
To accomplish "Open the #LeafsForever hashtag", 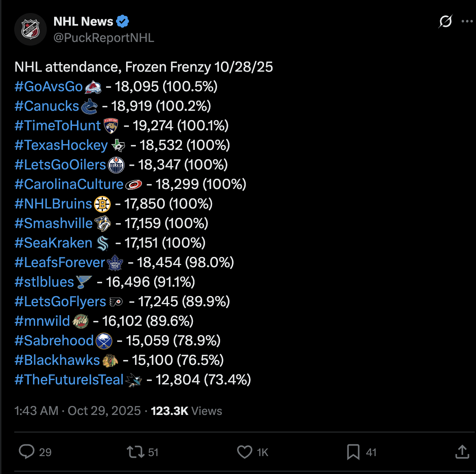I will 60,263.
